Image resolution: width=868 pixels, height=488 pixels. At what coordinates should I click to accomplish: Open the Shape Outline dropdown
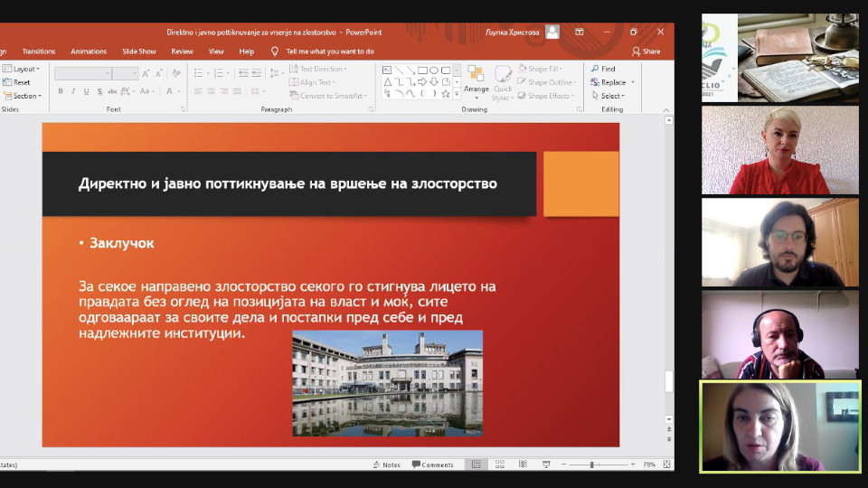547,82
